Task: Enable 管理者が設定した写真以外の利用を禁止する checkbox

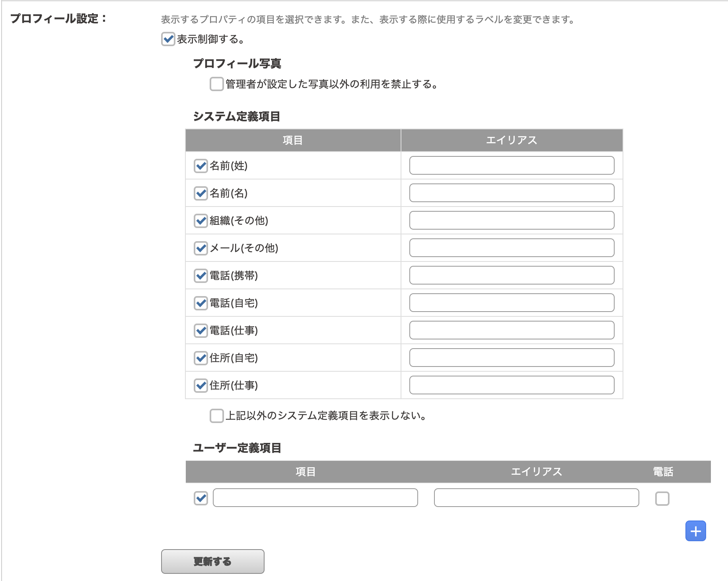Action: click(x=217, y=84)
